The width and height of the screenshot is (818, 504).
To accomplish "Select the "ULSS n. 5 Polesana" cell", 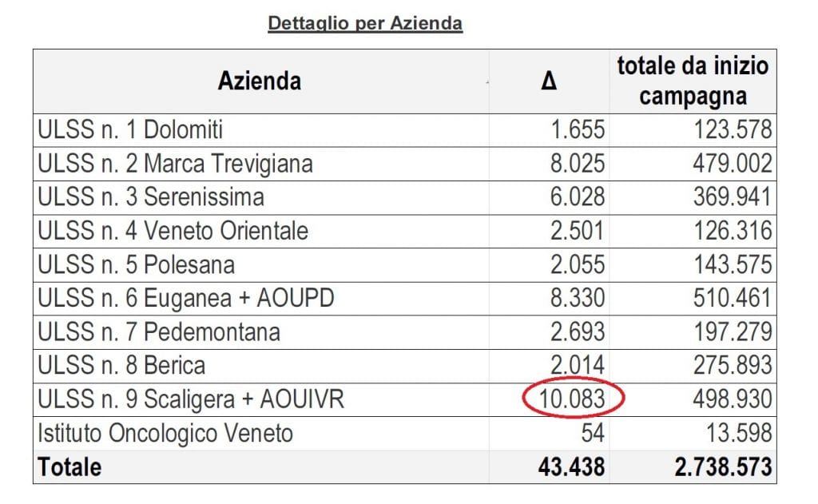I will [137, 264].
